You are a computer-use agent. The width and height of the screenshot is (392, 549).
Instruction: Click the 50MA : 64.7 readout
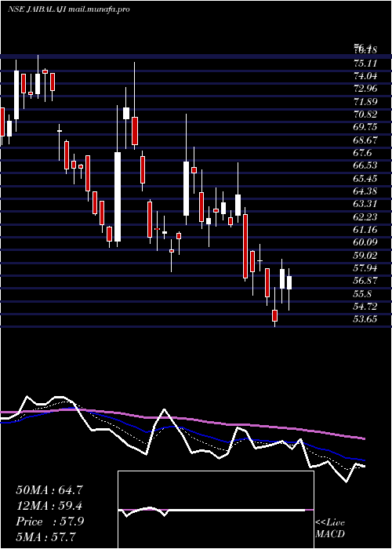pos(49,490)
